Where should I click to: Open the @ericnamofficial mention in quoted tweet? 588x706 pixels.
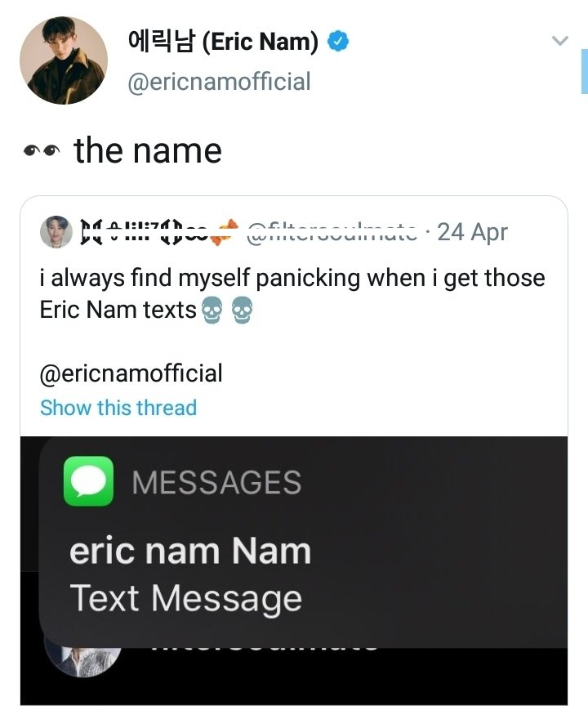[x=131, y=373]
